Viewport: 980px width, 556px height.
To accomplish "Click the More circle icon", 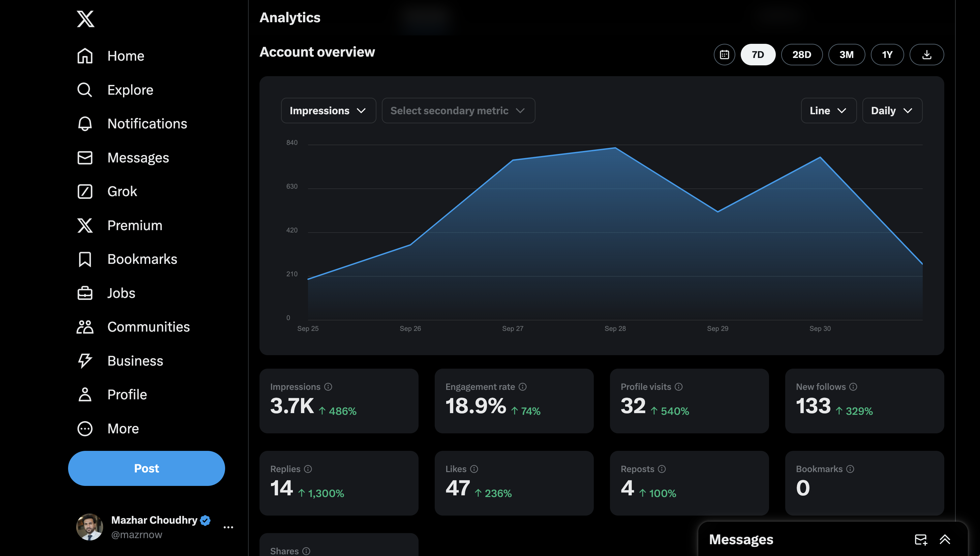I will 85,428.
